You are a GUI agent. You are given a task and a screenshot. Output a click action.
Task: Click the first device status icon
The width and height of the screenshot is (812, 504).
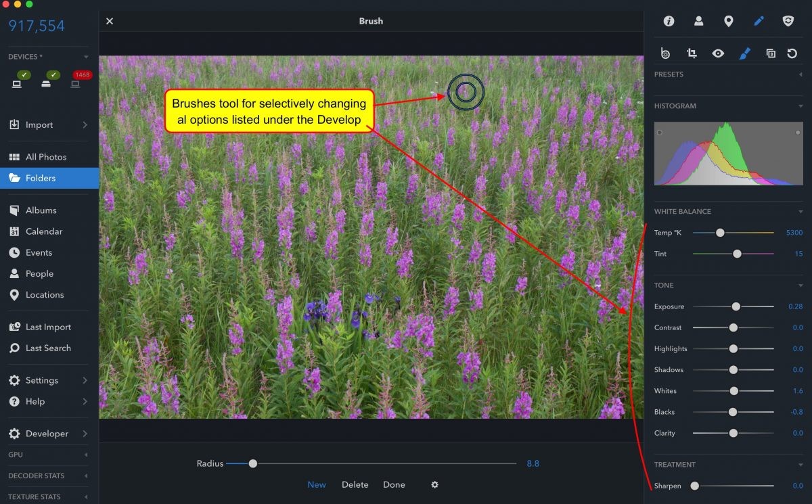click(x=17, y=84)
